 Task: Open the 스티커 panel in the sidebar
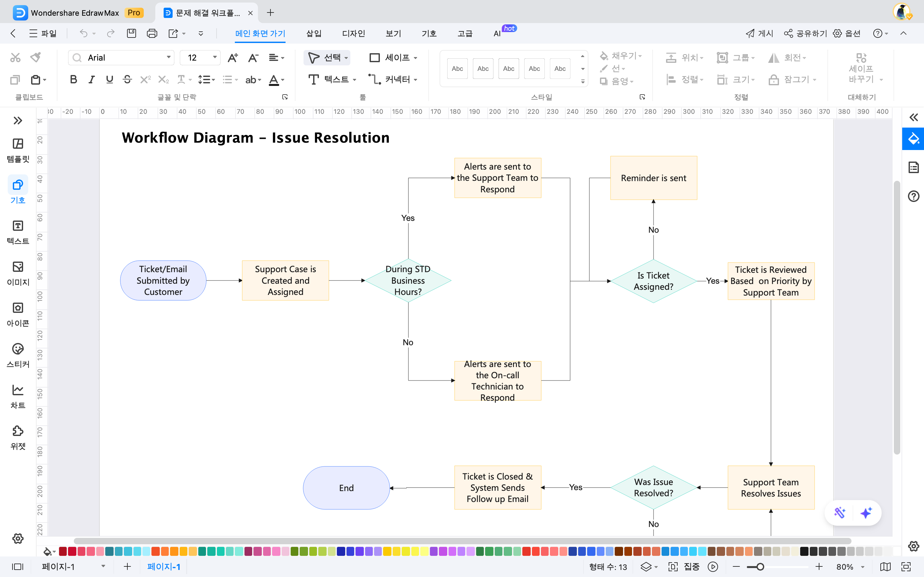pos(18,355)
